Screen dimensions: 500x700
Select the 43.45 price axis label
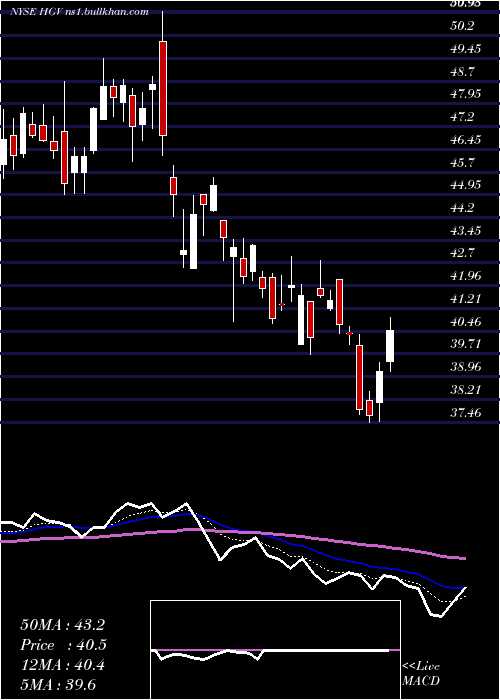tap(466, 230)
